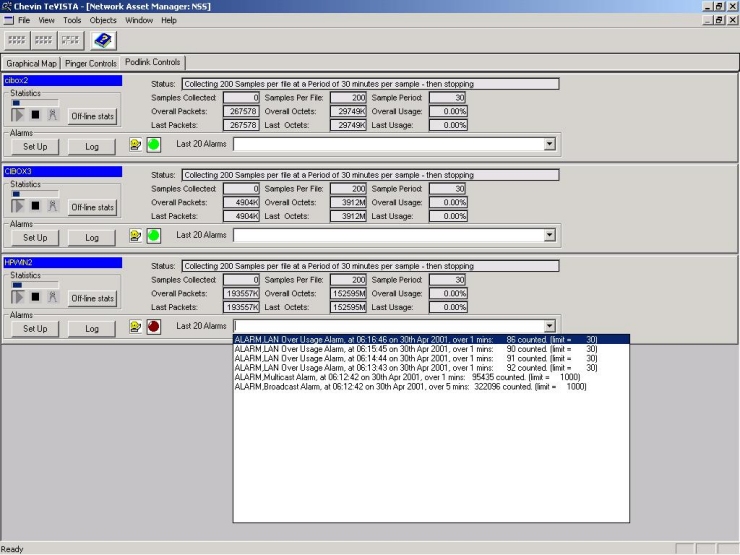
Task: Open the Tools menu
Action: [72, 20]
